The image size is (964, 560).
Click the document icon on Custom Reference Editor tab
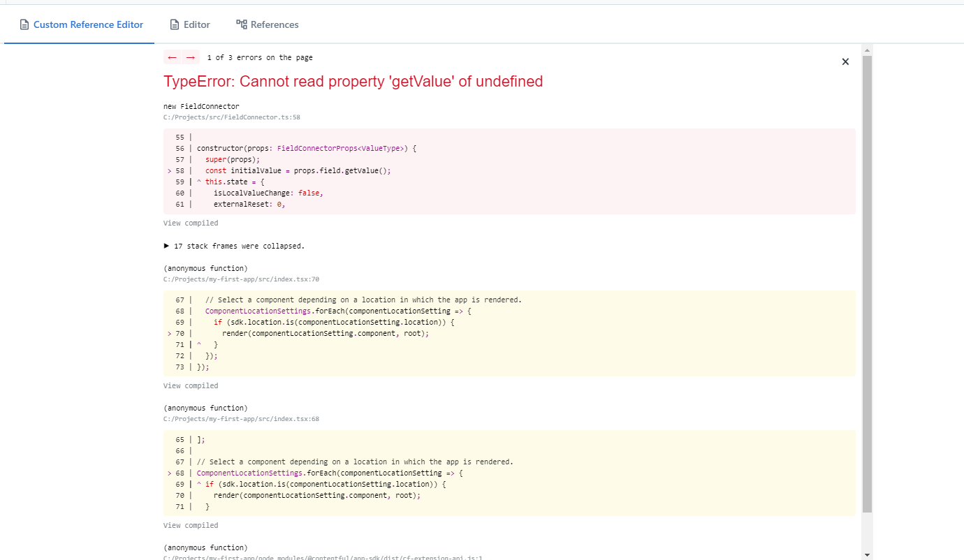coord(24,24)
